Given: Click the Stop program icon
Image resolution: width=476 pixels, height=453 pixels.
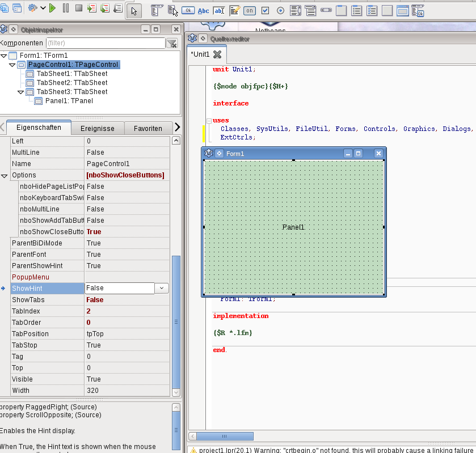Looking at the screenshot, I should tap(78, 8).
